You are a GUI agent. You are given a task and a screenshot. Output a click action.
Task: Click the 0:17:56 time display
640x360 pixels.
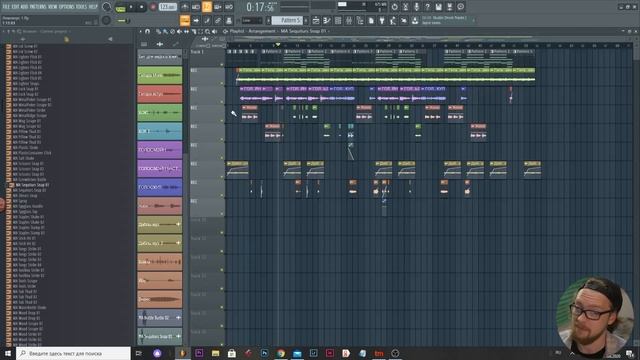pos(260,7)
